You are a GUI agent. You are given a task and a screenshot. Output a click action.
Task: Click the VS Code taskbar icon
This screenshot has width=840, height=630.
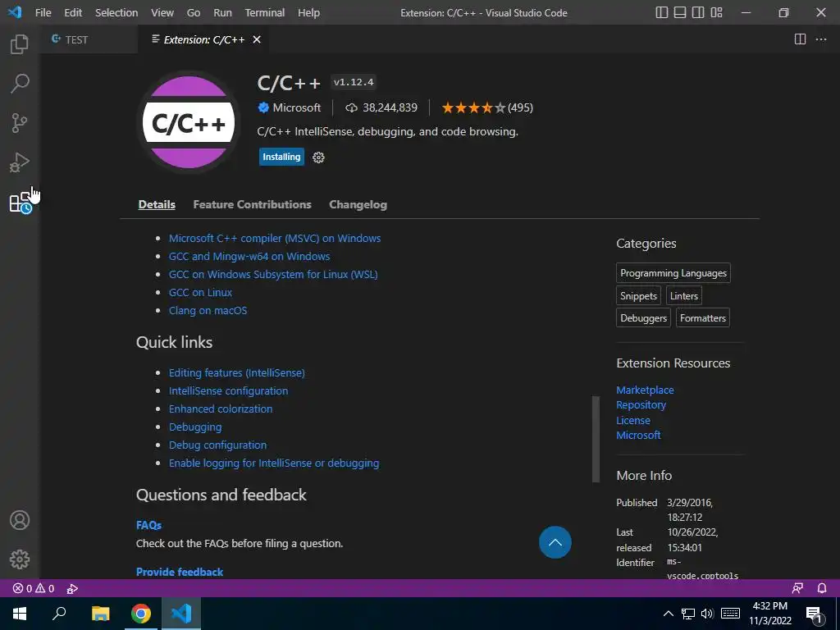(x=181, y=614)
